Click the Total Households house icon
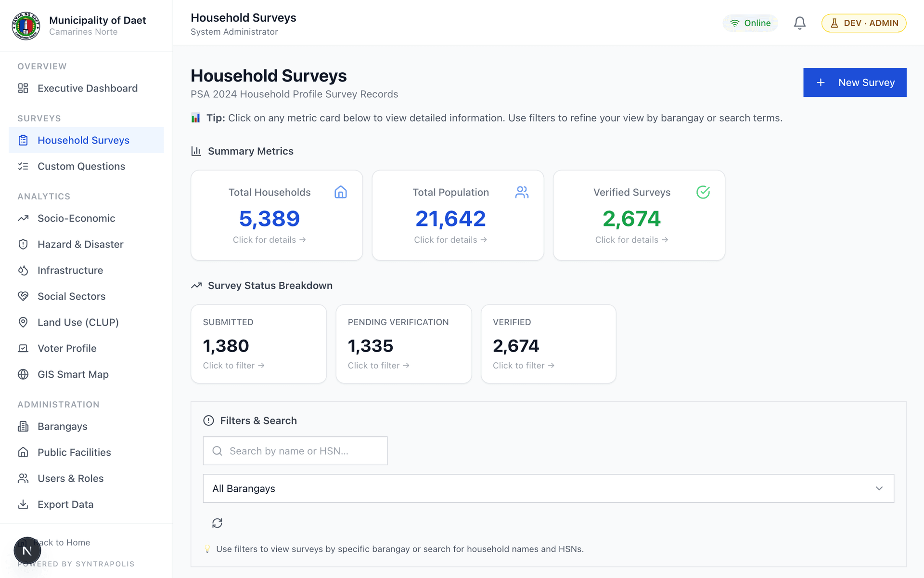Screen dimensions: 924x578 coord(341,192)
